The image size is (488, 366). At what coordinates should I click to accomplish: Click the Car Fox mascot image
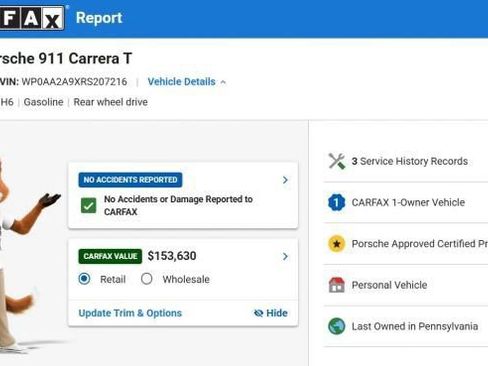[x=23, y=253]
